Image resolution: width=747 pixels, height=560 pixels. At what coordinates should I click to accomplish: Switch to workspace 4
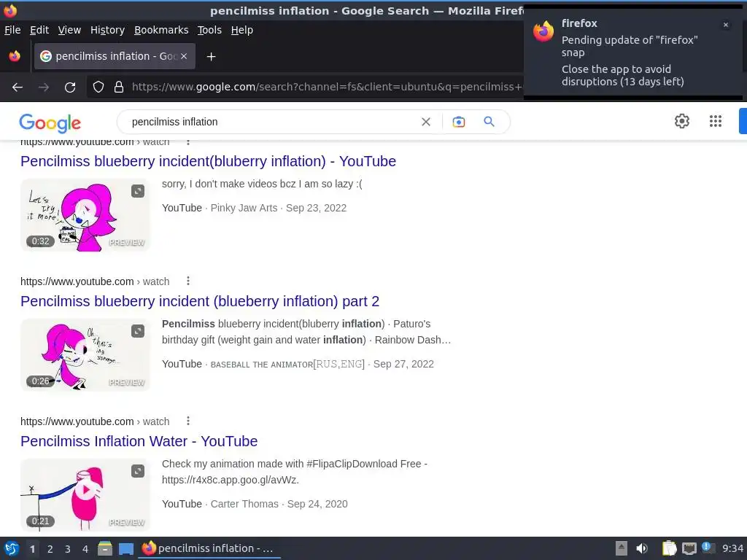click(85, 549)
